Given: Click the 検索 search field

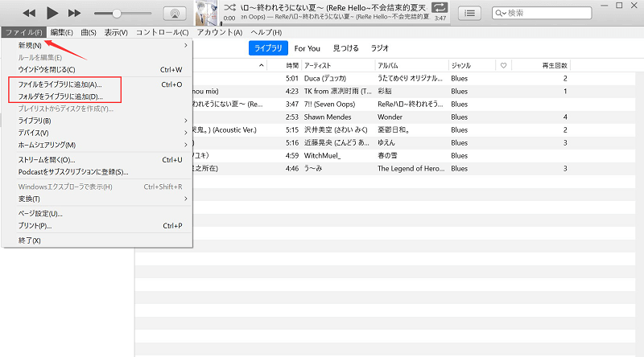Looking at the screenshot, I should point(542,13).
